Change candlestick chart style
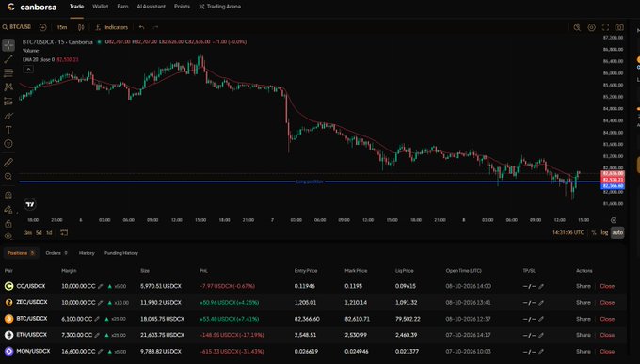 click(x=81, y=27)
